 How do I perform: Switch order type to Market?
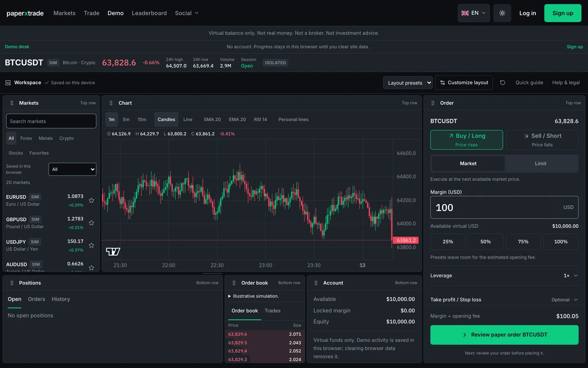pos(468,163)
